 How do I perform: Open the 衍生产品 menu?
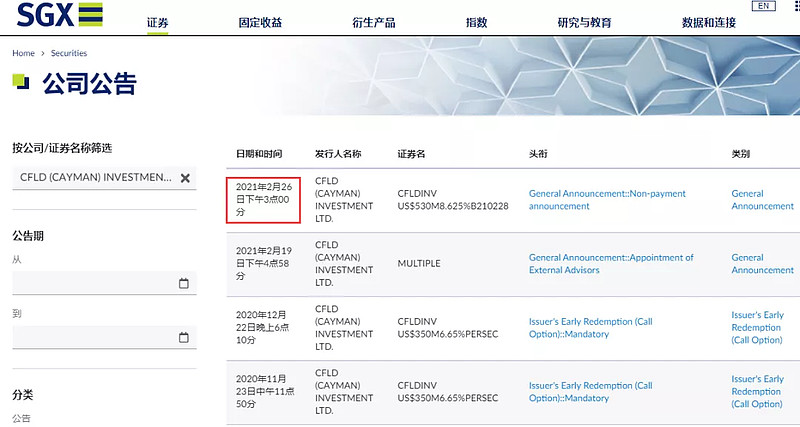[x=373, y=22]
